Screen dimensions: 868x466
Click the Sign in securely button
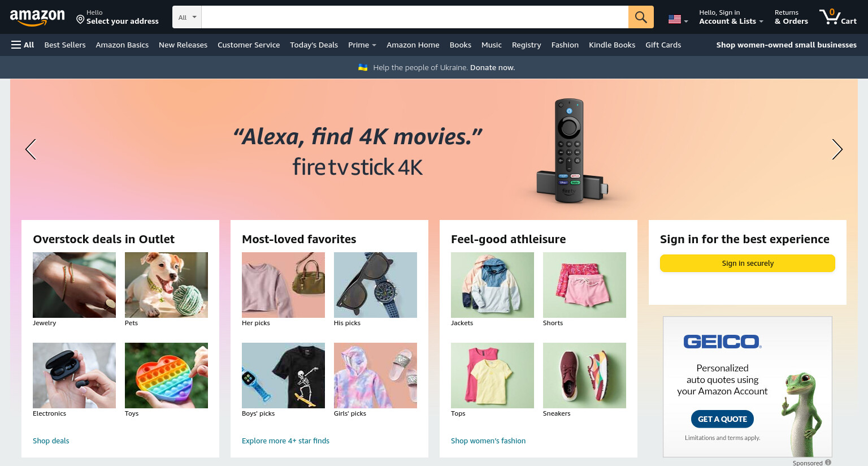click(747, 263)
